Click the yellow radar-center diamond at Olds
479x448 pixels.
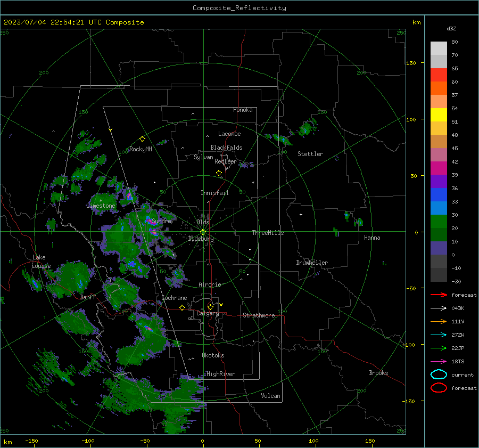pos(203,232)
